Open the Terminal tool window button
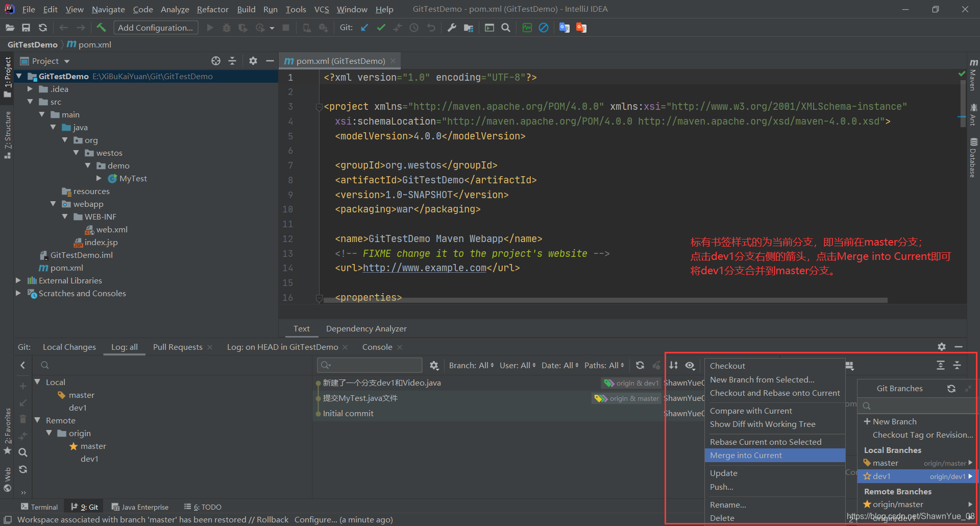The width and height of the screenshot is (980, 526). pos(39,507)
